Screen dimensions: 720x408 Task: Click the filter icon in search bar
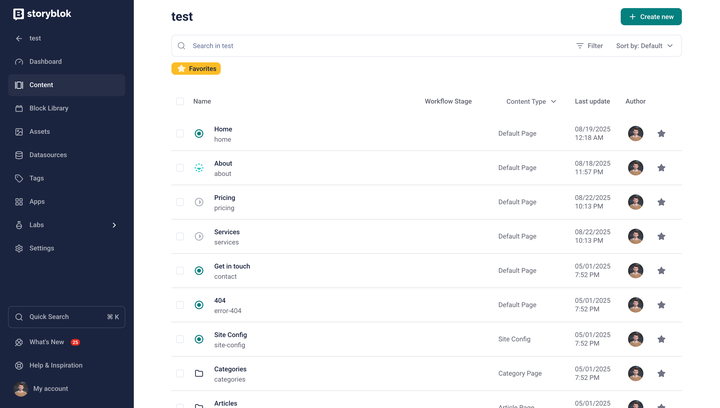580,46
